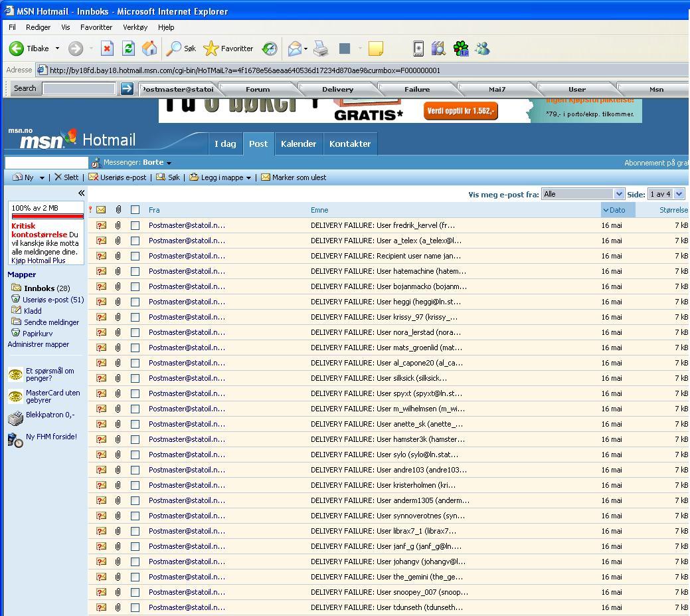Sort by the envelope status column icon
This screenshot has height=616, width=690.
click(x=101, y=209)
